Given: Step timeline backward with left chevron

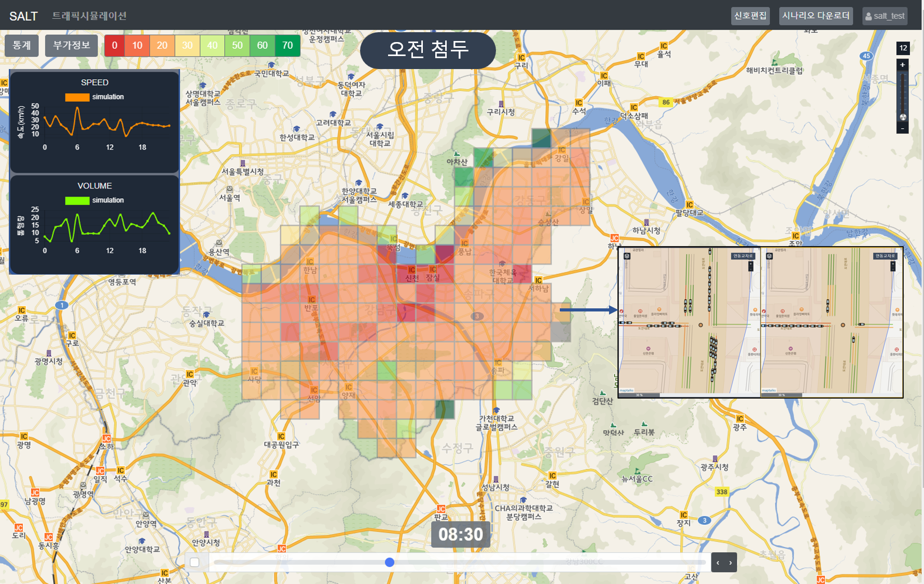Looking at the screenshot, I should click(718, 563).
